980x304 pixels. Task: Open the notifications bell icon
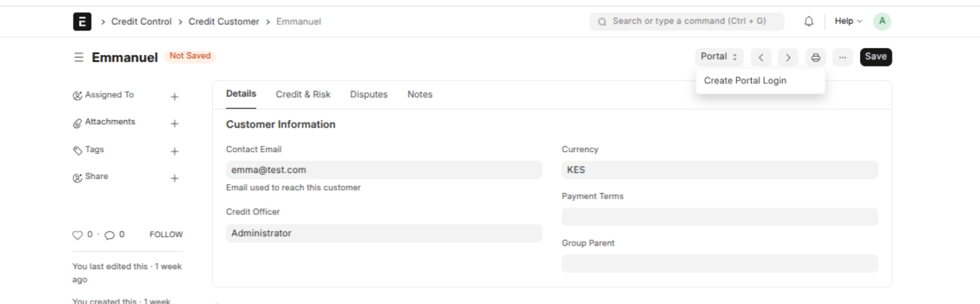[x=809, y=22]
